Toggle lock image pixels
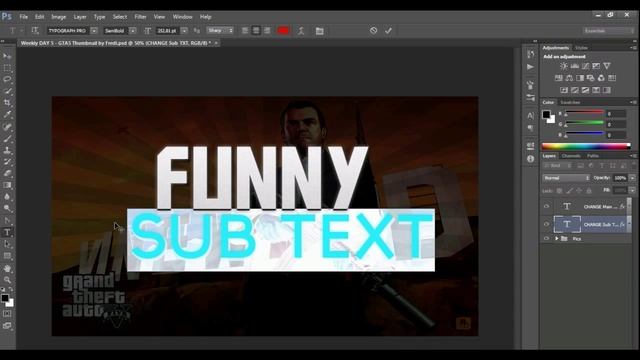The height and width of the screenshot is (360, 640). click(x=569, y=191)
